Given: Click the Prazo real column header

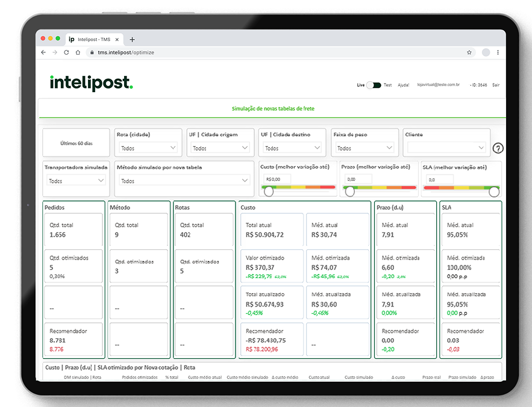Looking at the screenshot, I should coord(431,377).
